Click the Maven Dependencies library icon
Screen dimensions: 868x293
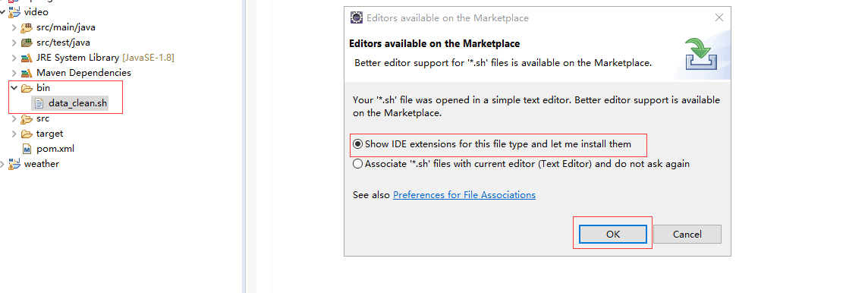click(26, 73)
